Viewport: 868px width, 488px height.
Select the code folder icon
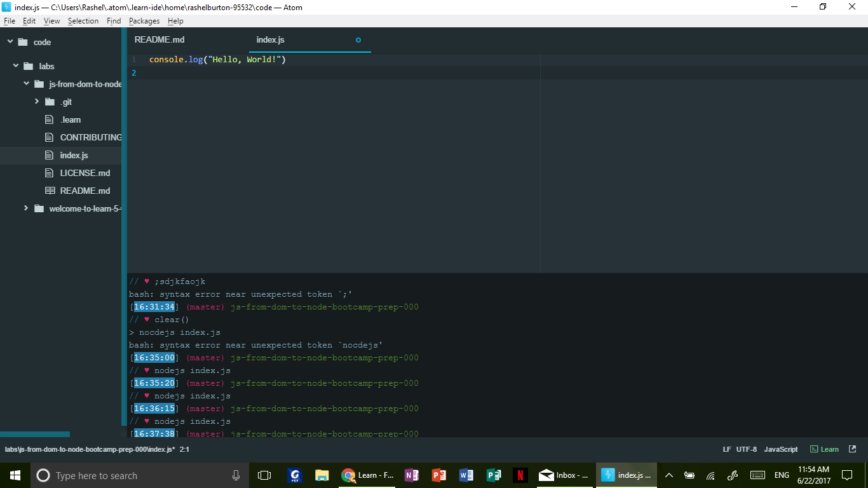click(24, 42)
